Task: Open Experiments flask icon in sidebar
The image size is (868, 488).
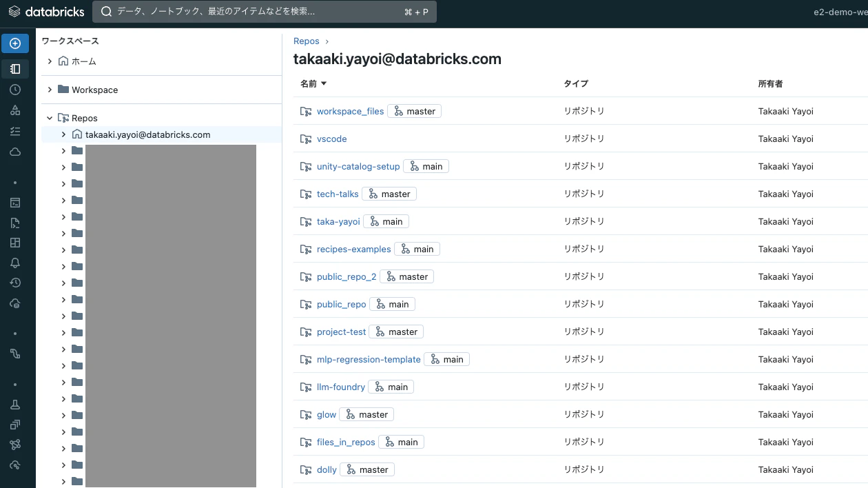Action: click(x=15, y=405)
